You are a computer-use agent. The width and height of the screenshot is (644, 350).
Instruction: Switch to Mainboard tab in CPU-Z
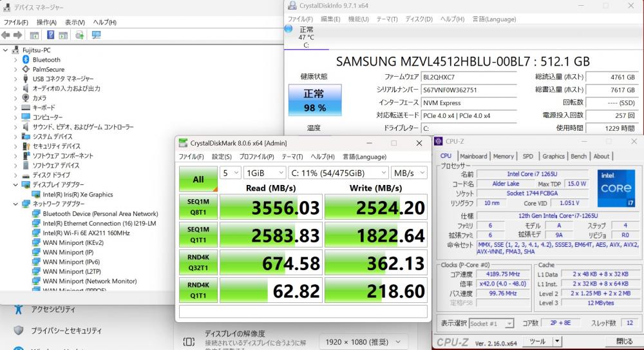tap(473, 156)
